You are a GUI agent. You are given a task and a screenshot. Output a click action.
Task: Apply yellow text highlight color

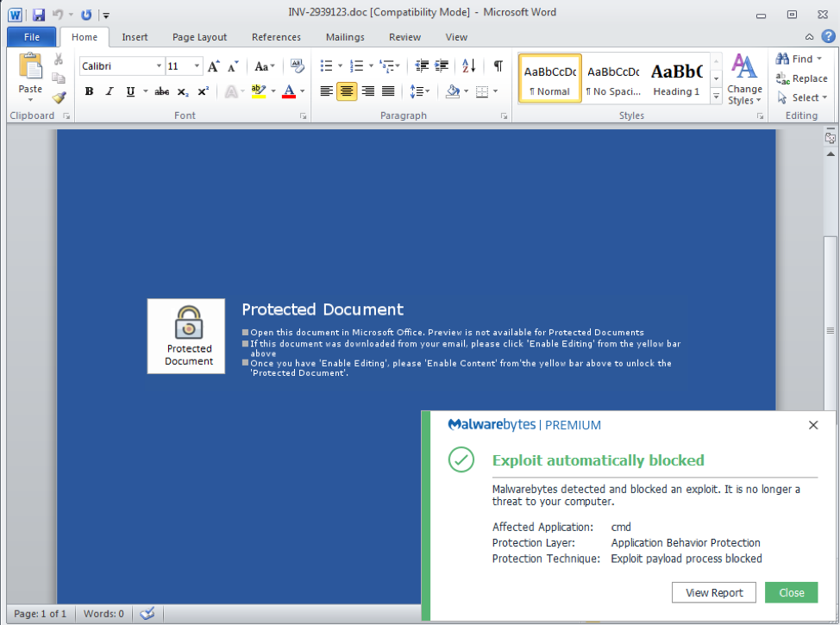[x=258, y=91]
